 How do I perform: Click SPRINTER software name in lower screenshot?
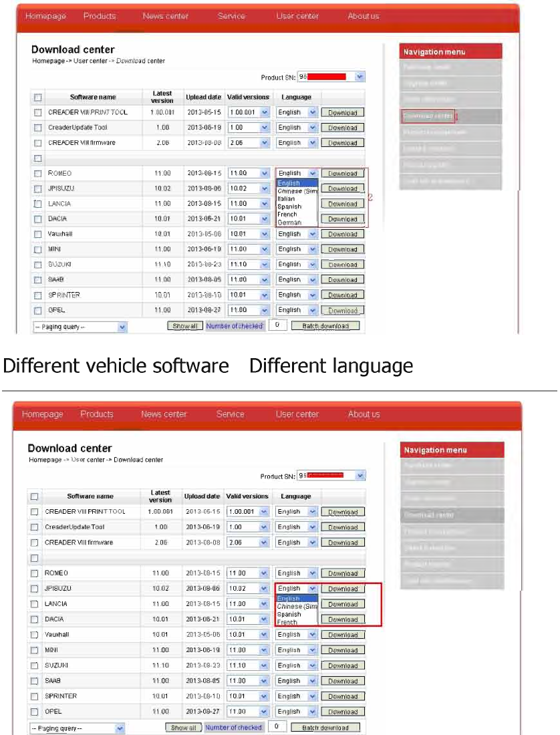[61, 696]
